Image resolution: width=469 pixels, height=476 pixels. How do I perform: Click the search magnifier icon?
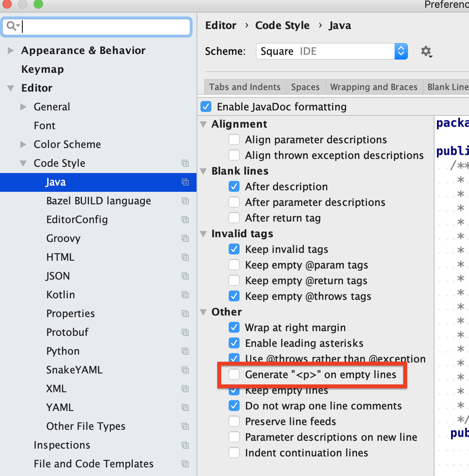[12, 26]
